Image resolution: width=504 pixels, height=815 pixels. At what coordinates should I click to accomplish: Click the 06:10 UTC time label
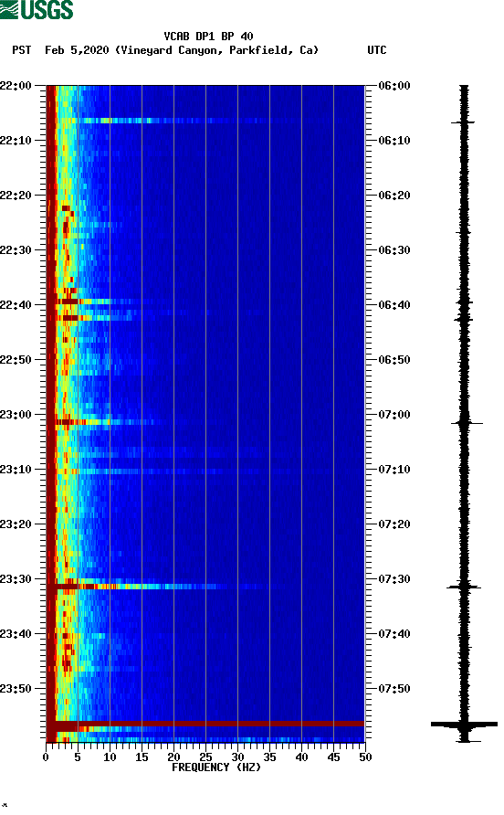[x=394, y=141]
